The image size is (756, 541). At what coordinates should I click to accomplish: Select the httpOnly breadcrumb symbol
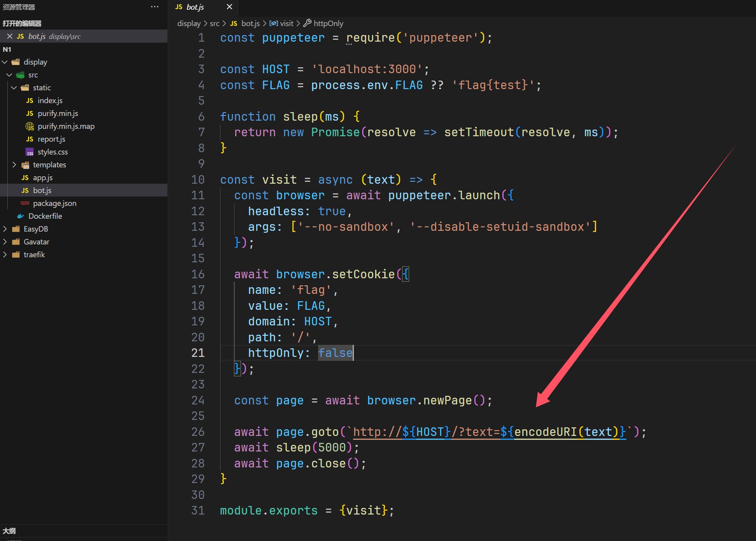pyautogui.click(x=328, y=23)
